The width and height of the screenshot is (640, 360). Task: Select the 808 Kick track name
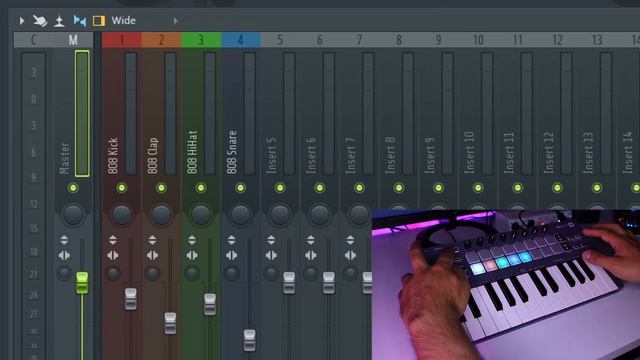tap(113, 156)
